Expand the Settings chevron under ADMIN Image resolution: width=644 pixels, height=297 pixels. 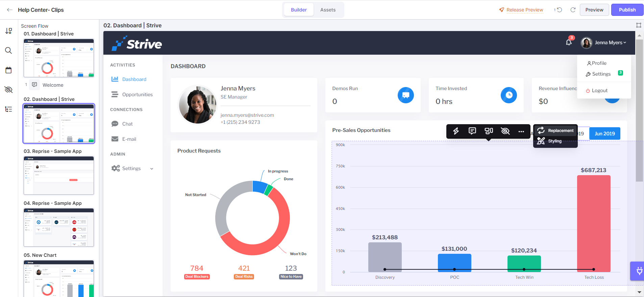click(x=152, y=169)
